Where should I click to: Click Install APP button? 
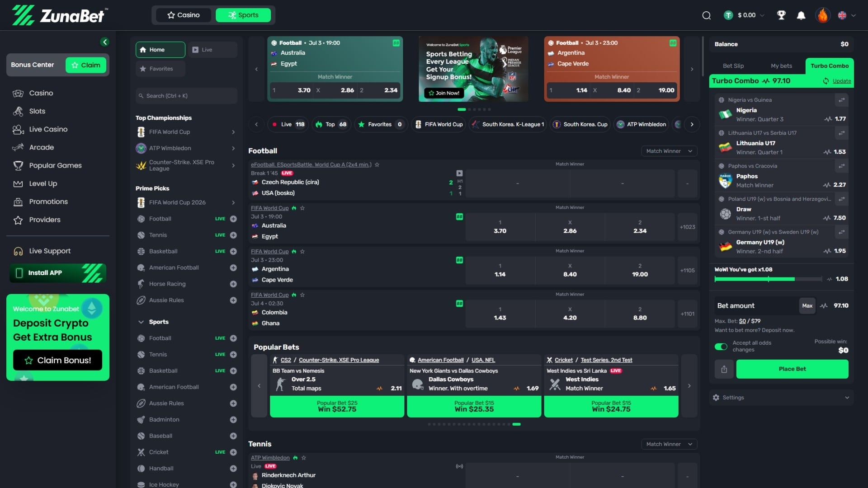click(x=58, y=273)
